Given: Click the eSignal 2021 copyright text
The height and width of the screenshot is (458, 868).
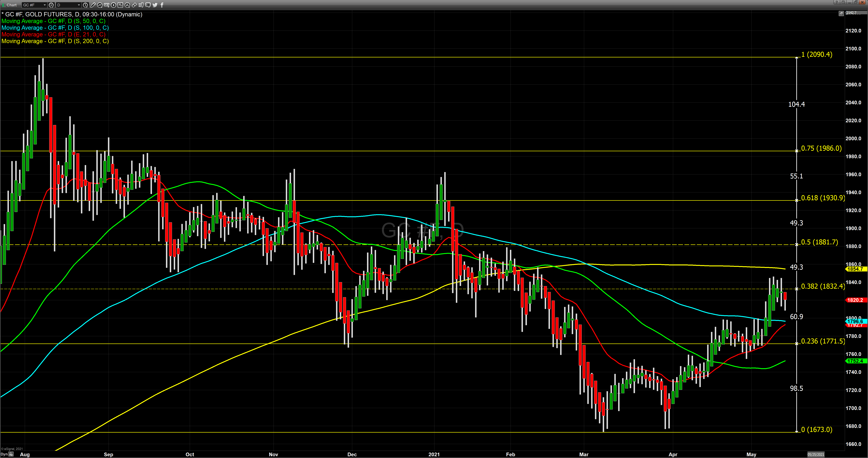Looking at the screenshot, I should click(x=12, y=449).
